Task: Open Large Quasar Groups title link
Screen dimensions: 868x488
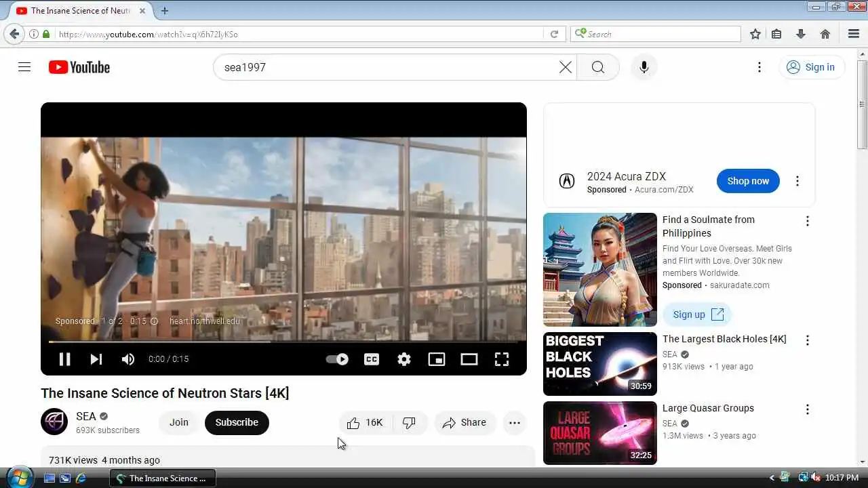Action: pyautogui.click(x=708, y=408)
